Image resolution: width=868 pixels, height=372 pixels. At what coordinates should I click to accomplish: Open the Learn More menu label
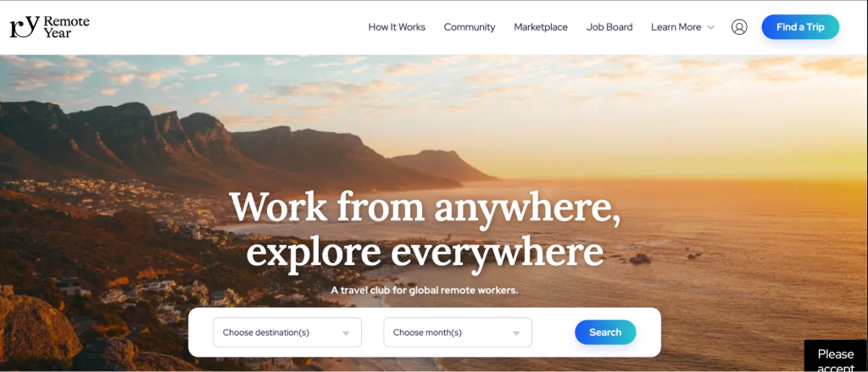pos(676,27)
